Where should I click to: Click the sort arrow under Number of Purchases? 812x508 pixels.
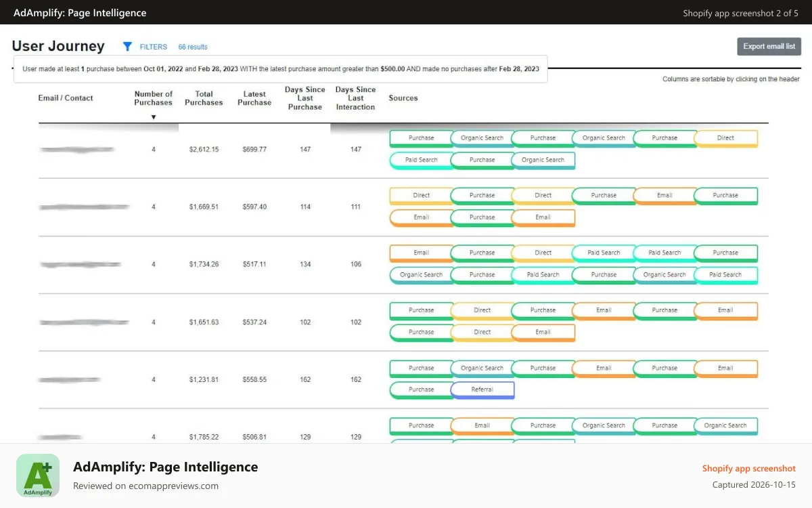[x=154, y=117]
